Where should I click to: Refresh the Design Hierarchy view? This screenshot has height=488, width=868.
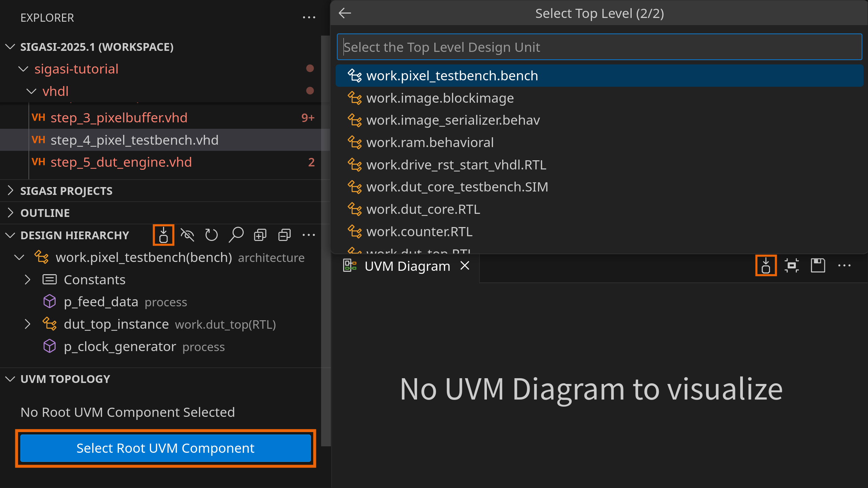pyautogui.click(x=212, y=235)
